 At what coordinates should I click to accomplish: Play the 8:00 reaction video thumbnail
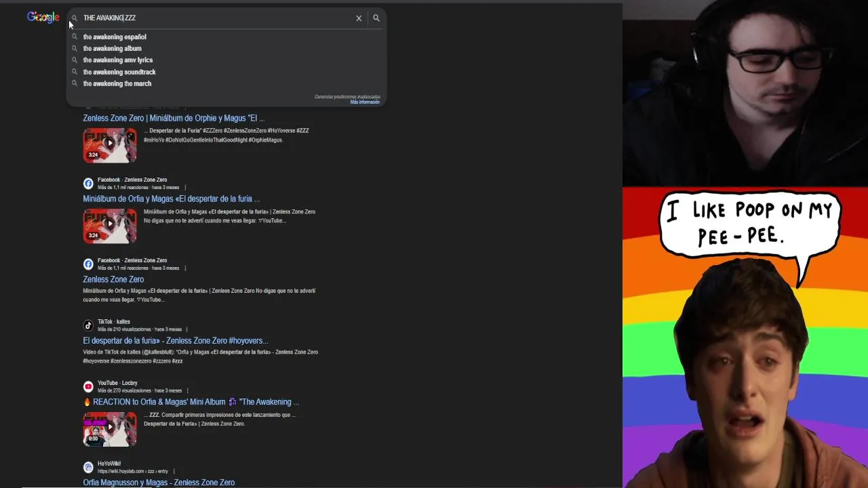(110, 429)
